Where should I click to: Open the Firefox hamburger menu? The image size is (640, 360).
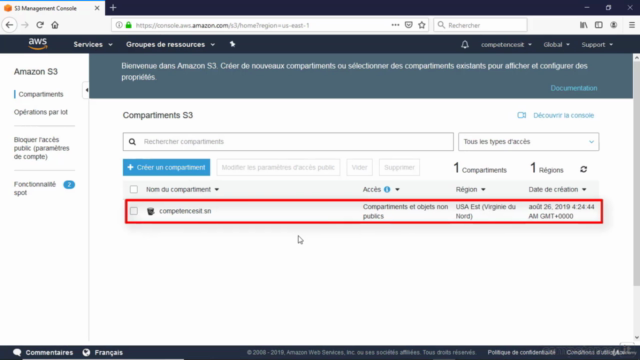pos(631,25)
